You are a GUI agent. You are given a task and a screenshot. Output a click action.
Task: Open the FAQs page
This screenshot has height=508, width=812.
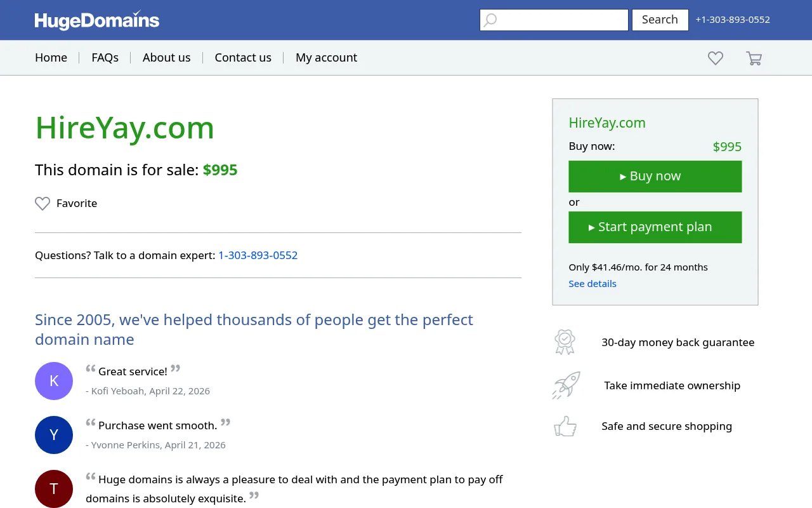[105, 58]
